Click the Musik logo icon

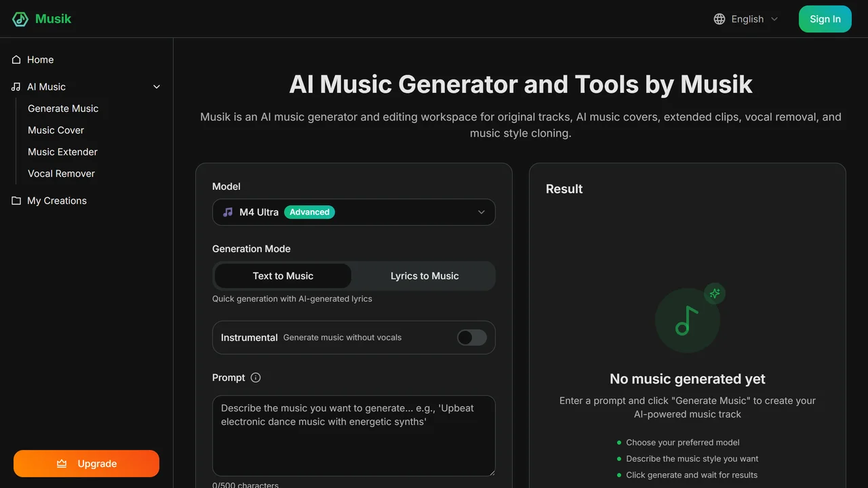tap(20, 19)
